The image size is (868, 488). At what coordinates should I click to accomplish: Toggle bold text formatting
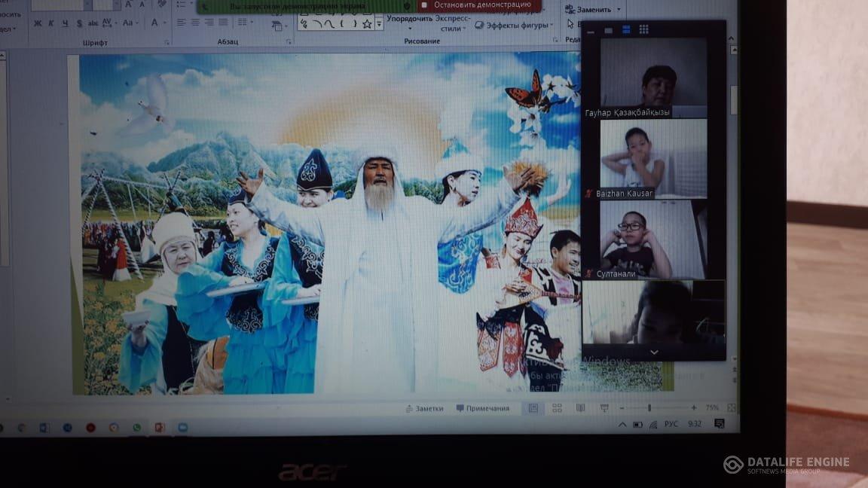[38, 23]
